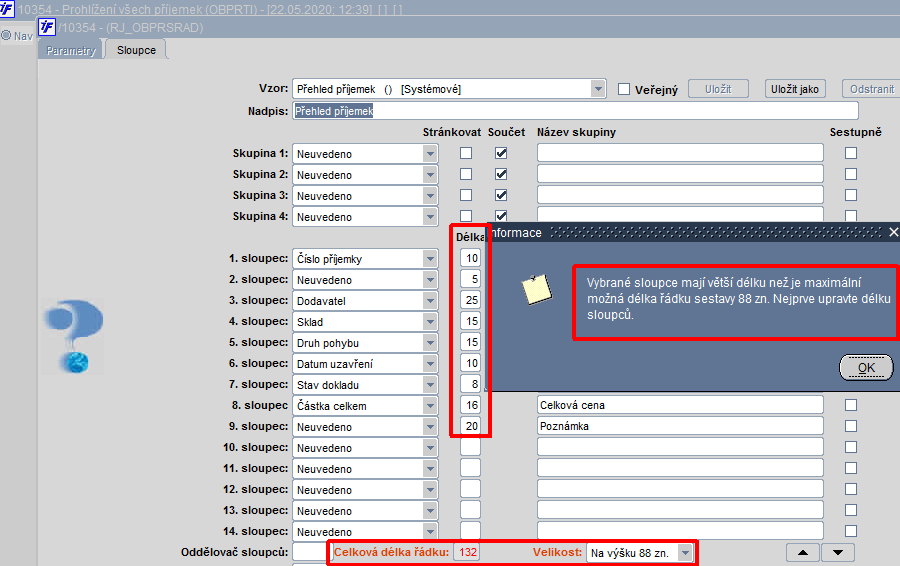This screenshot has width=900, height=566.
Task: Enable the Veřejný checkbox
Action: click(624, 89)
